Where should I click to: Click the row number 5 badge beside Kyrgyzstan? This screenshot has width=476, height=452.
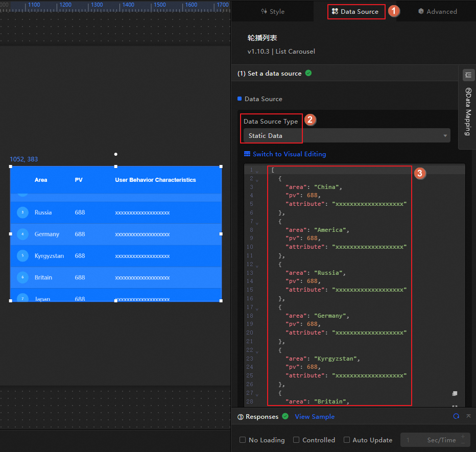pos(22,255)
